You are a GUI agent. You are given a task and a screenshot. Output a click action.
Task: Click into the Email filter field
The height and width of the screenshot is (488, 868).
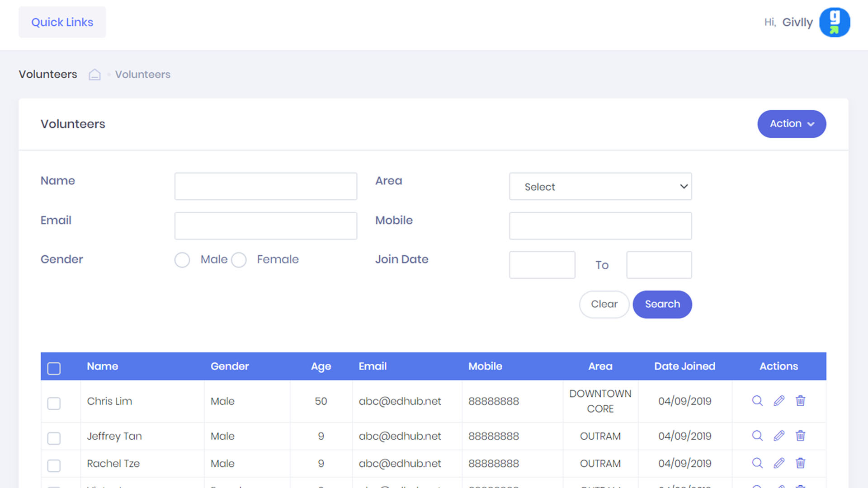pyautogui.click(x=266, y=226)
